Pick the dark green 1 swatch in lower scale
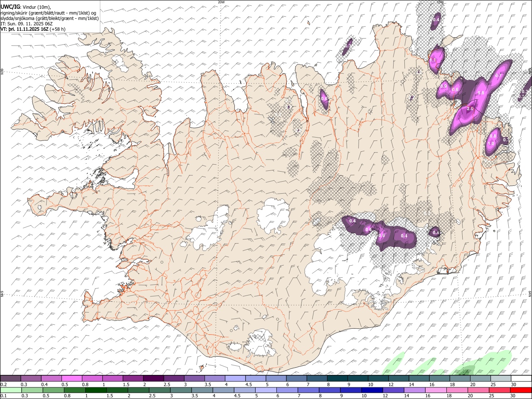 coord(96,390)
